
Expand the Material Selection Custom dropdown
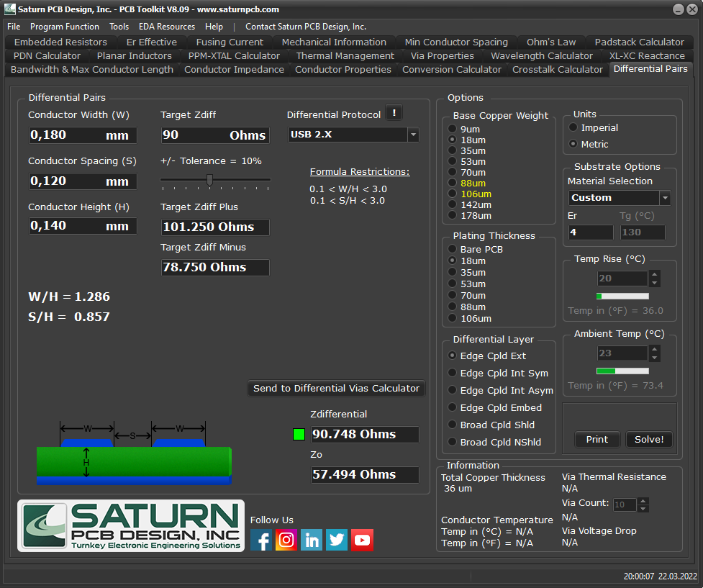665,197
